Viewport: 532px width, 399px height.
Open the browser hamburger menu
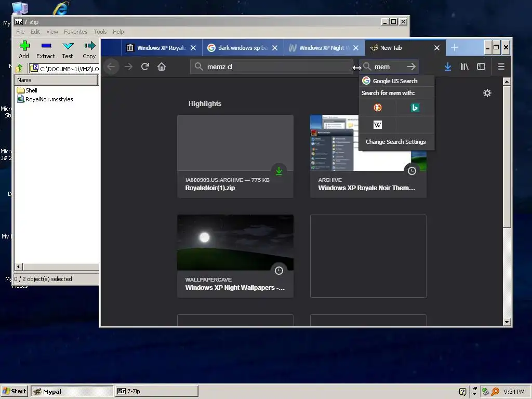pos(501,66)
